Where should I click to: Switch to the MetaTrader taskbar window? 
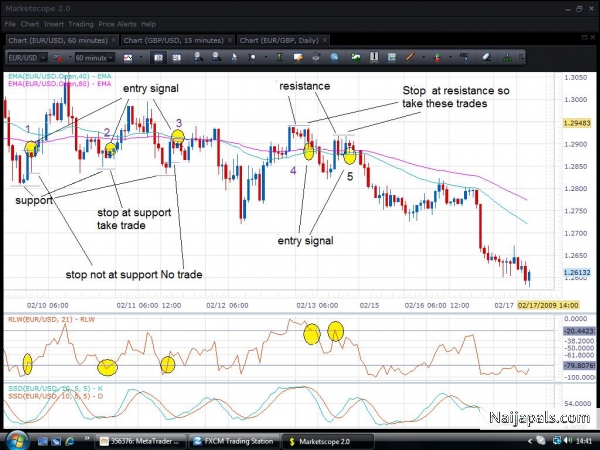(140, 441)
